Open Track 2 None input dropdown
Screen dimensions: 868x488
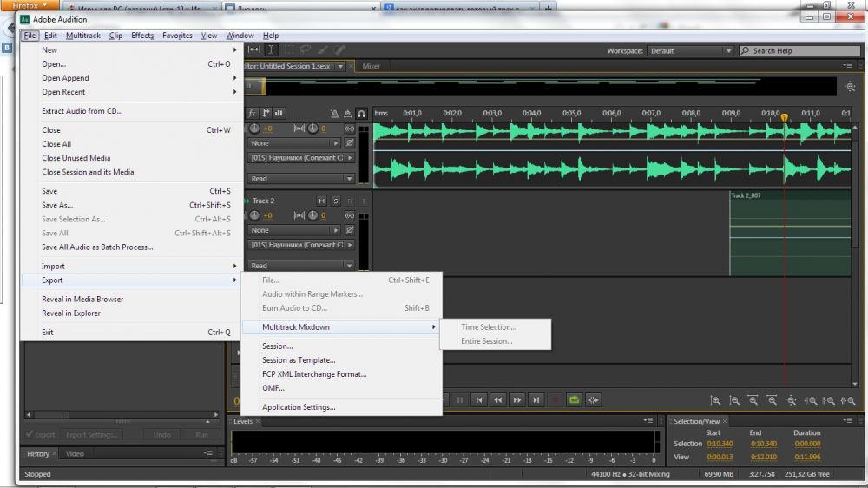click(x=294, y=230)
